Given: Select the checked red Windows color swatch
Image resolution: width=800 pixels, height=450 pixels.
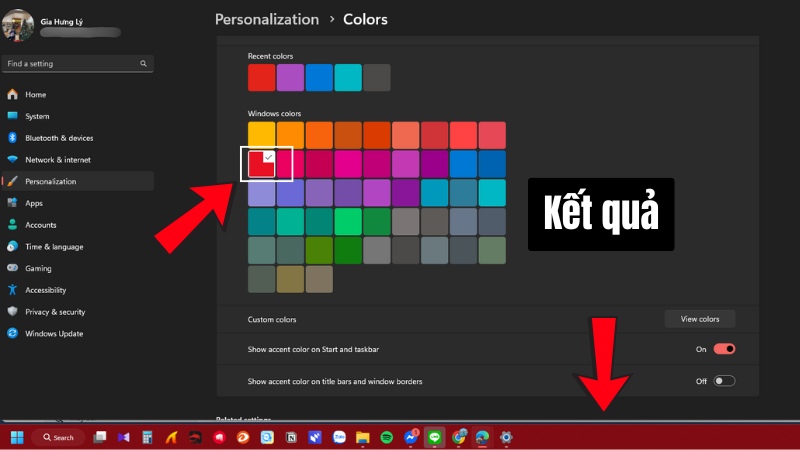Looking at the screenshot, I should (x=261, y=164).
